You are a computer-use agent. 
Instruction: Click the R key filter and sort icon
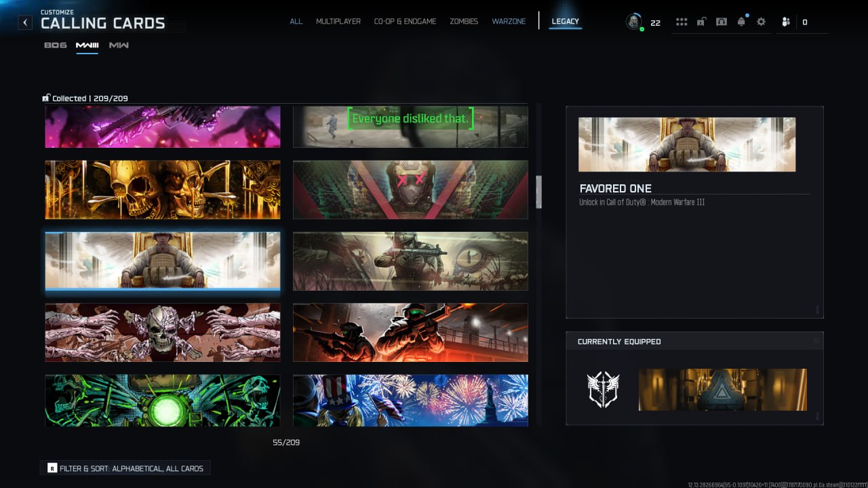(52, 468)
